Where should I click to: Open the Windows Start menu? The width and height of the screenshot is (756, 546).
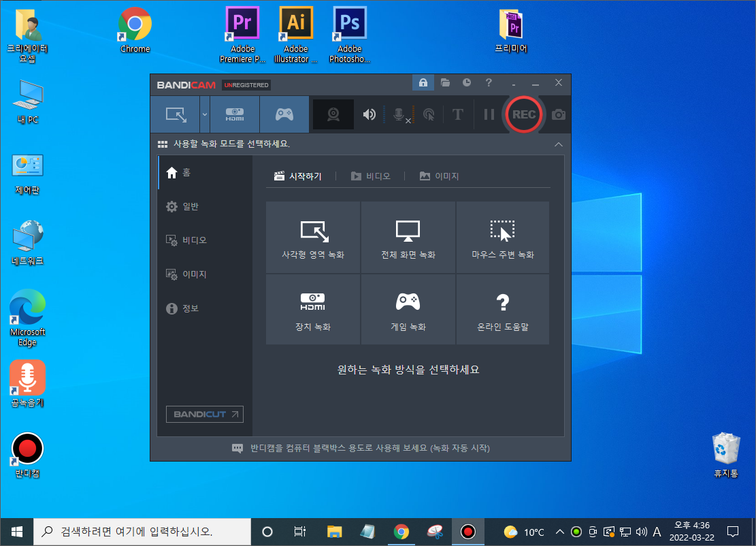point(16,532)
